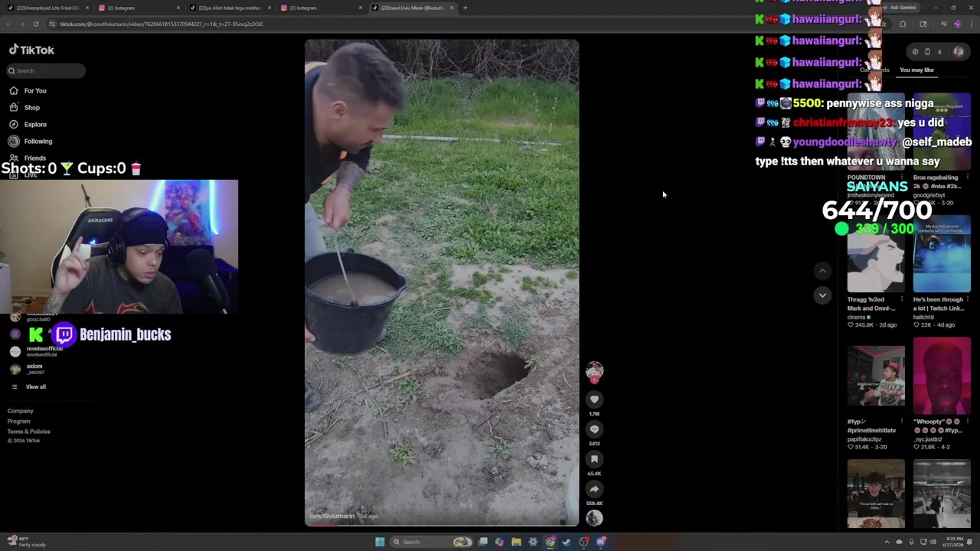Viewport: 980px width, 551px height.
Task: Close the Ionut Liviu Marin browser tab
Action: [x=452, y=8]
